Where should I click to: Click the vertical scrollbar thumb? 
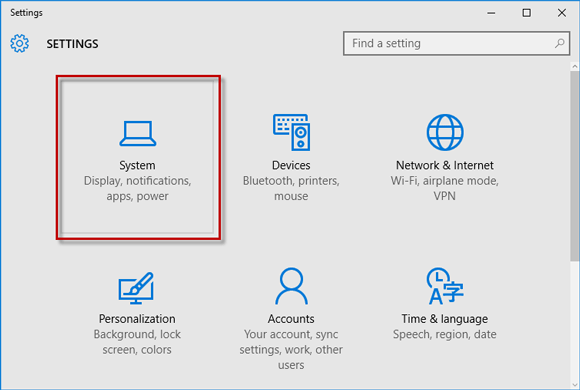coord(575,167)
